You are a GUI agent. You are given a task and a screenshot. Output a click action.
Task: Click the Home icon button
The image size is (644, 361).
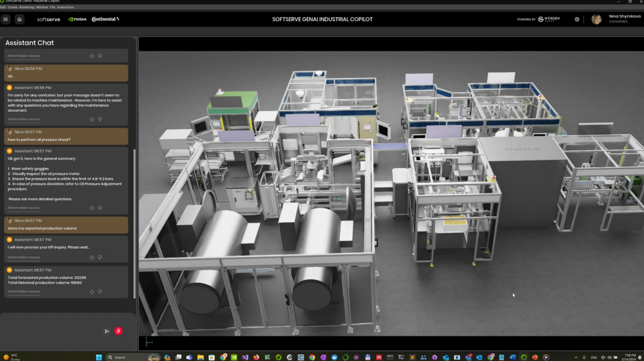(19, 19)
